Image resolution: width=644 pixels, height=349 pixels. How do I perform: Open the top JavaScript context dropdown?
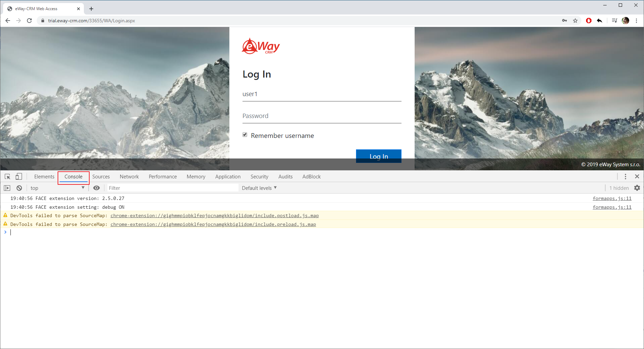click(x=57, y=188)
